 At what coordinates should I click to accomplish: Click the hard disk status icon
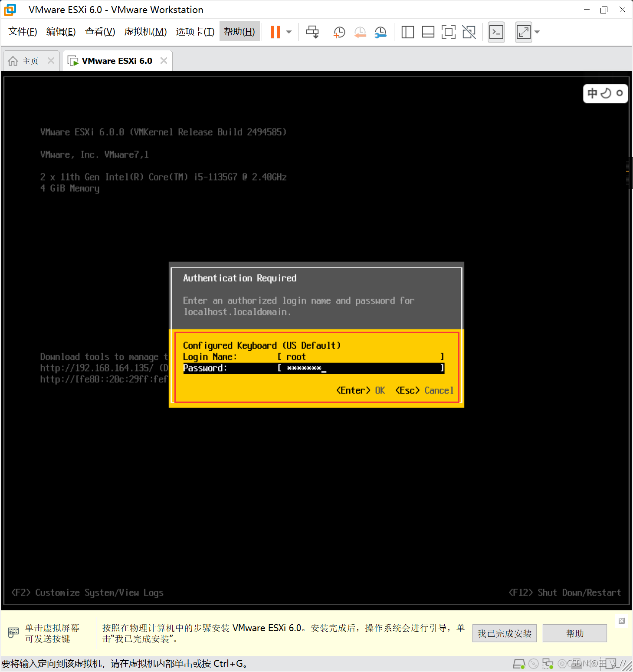(x=519, y=664)
